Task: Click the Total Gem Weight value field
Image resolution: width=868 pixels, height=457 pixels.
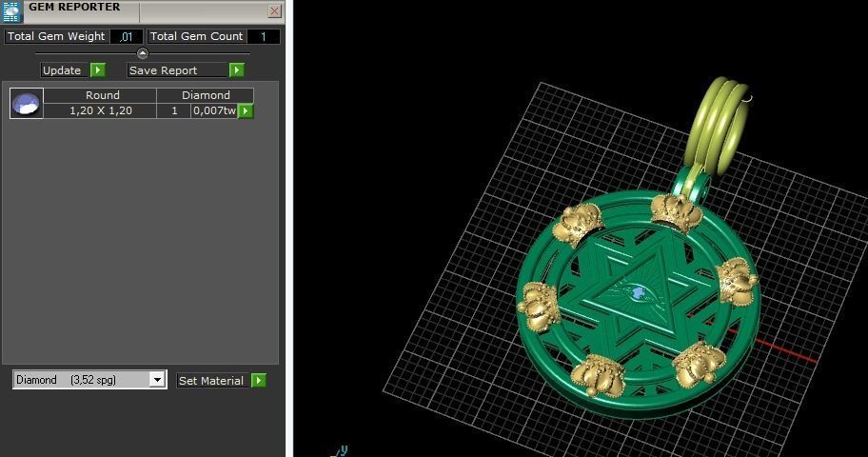Action: coord(127,36)
